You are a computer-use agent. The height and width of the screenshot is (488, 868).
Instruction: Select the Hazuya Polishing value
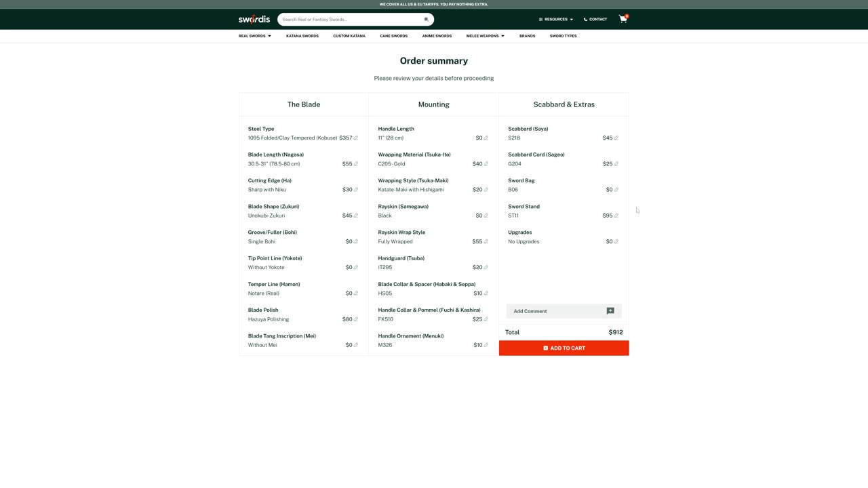coord(269,319)
